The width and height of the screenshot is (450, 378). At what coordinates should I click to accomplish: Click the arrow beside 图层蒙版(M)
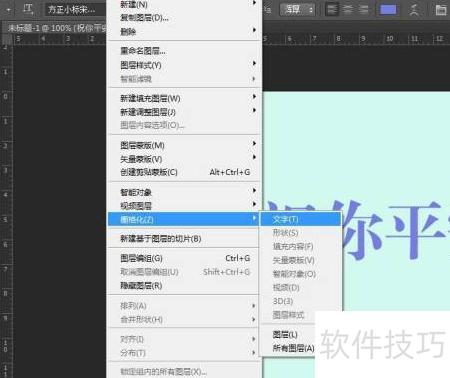click(254, 143)
